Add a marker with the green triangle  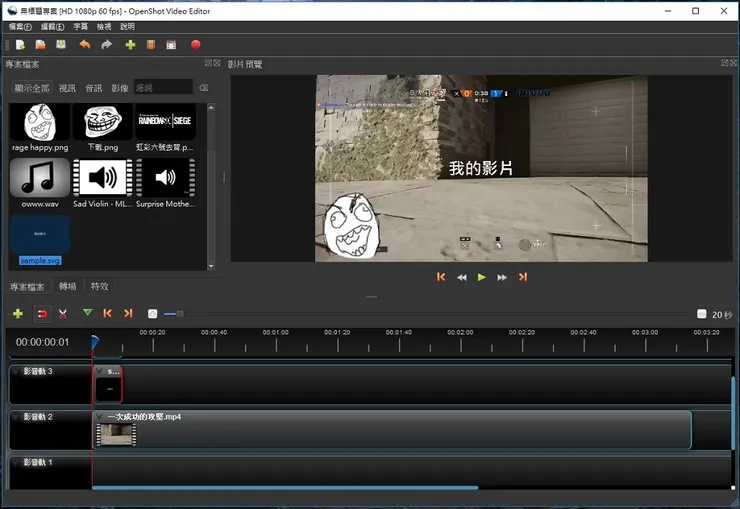coord(87,314)
